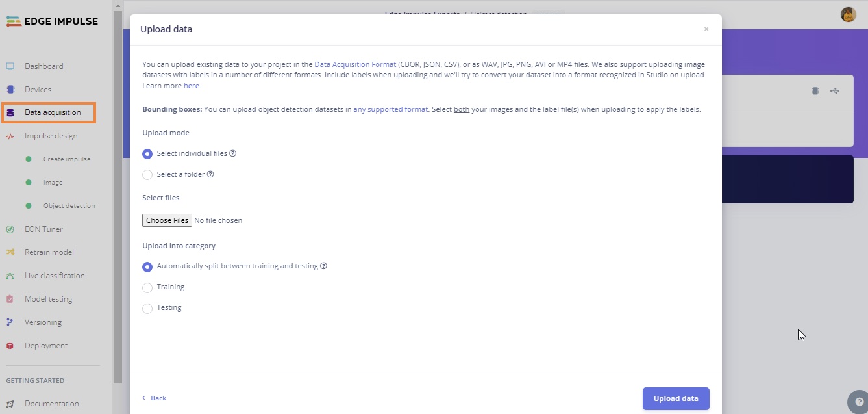Image resolution: width=868 pixels, height=414 pixels.
Task: Choose Testing as the upload category
Action: pos(147,308)
